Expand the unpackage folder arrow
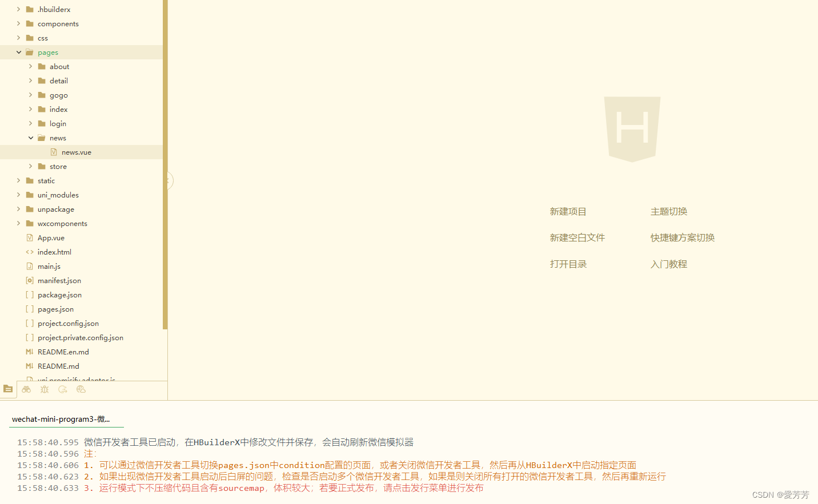 (18, 209)
